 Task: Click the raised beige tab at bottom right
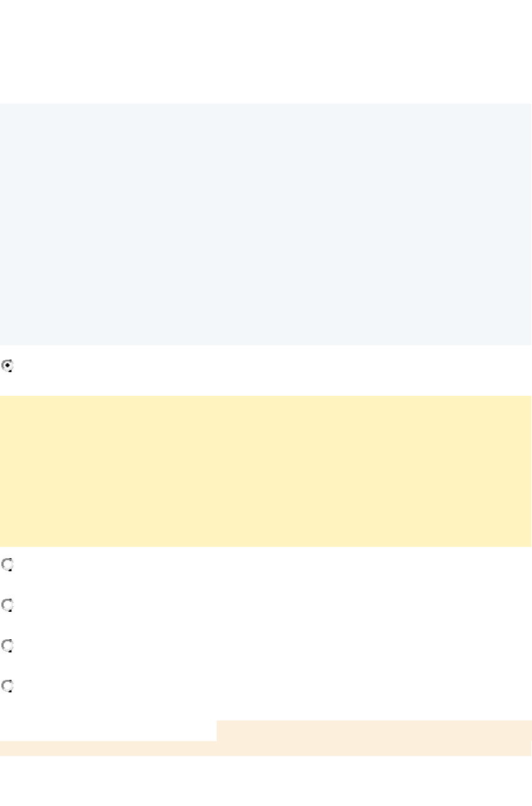373,730
